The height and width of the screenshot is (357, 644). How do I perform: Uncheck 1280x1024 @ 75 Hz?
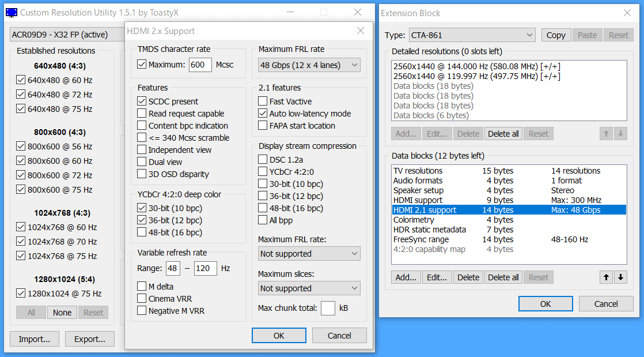pyautogui.click(x=21, y=293)
